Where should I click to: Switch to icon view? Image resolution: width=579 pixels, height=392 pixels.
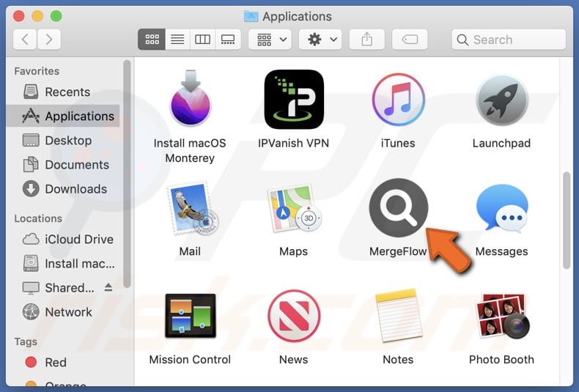click(152, 39)
